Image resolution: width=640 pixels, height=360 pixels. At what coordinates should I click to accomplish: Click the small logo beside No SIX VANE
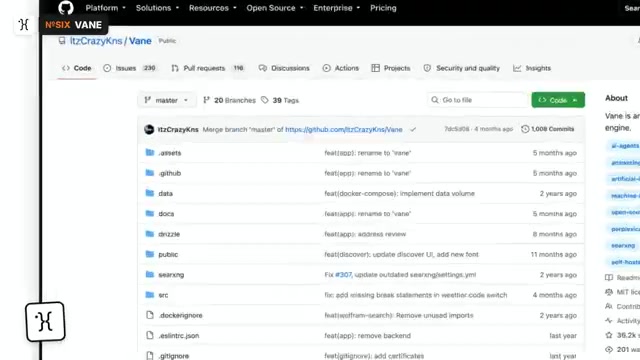coord(24,24)
